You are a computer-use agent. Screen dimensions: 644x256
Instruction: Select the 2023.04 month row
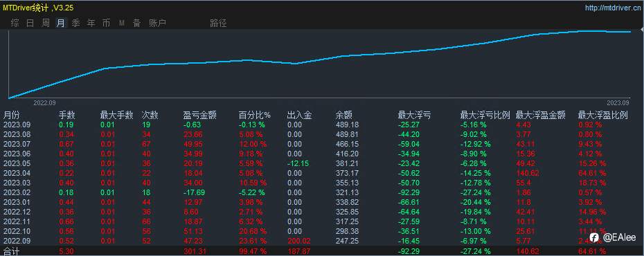coord(322,173)
